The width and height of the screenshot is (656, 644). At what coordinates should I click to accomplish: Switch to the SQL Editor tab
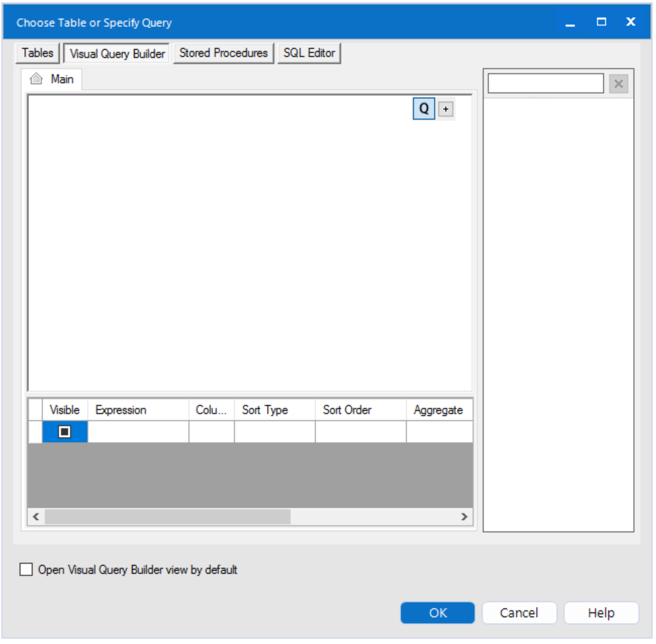point(309,52)
